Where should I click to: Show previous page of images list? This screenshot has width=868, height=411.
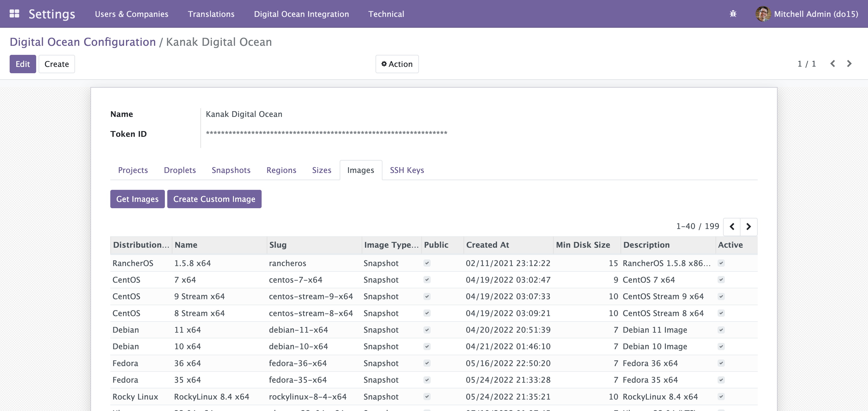click(732, 227)
